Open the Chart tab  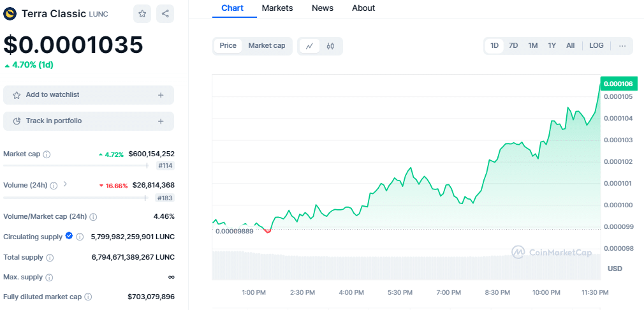click(233, 8)
